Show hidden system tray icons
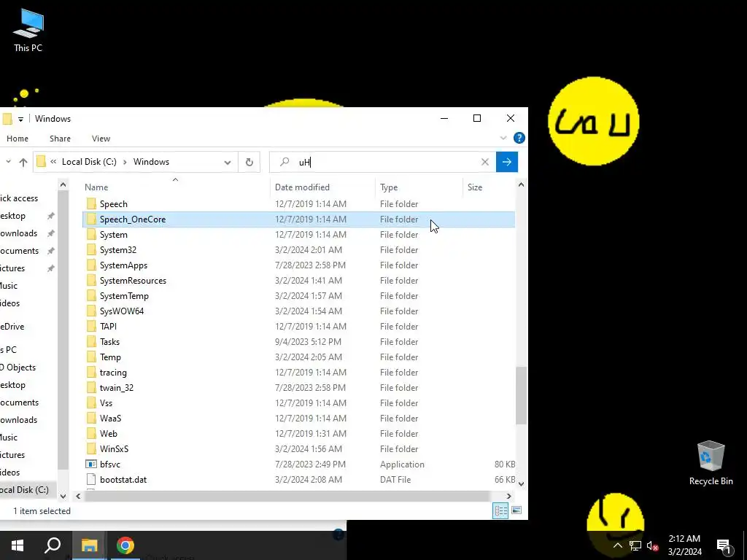Image resolution: width=747 pixels, height=560 pixels. pos(617,545)
